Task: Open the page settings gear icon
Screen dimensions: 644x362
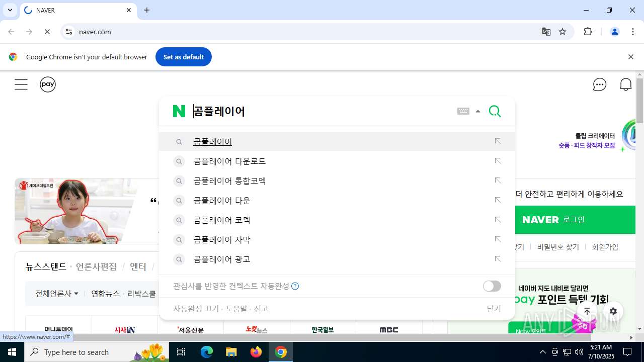Action: tap(613, 311)
